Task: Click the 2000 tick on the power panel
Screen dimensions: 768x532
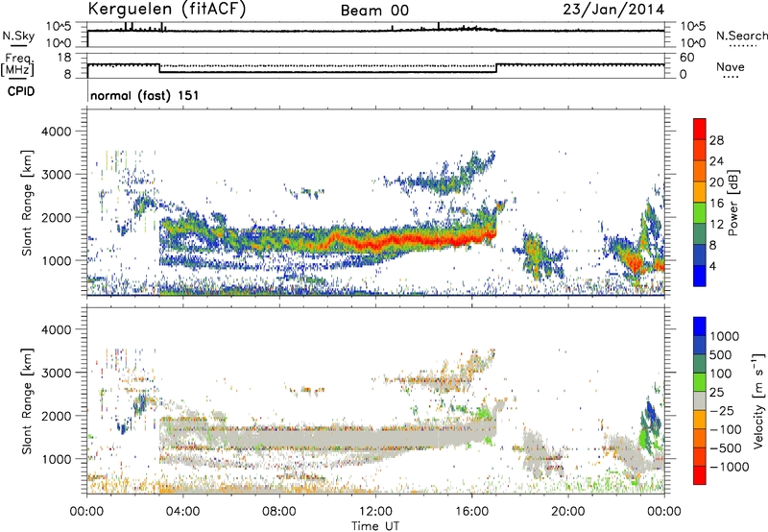Action: [x=56, y=217]
